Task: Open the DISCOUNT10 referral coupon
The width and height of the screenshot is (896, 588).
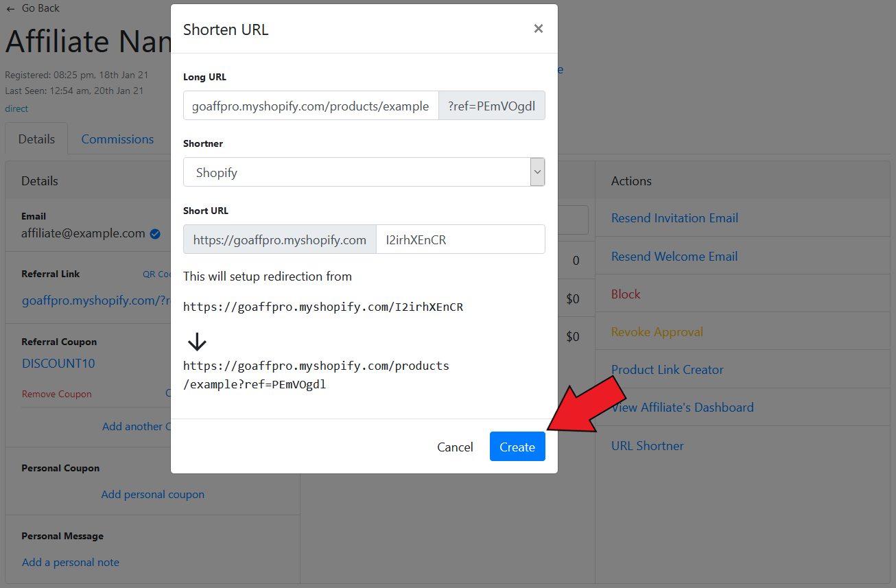Action: 58,364
